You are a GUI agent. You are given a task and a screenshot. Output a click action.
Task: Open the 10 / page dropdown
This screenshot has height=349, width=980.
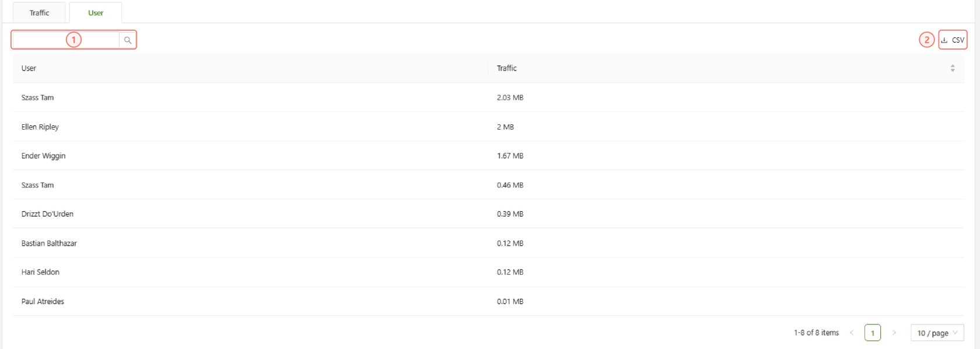937,333
